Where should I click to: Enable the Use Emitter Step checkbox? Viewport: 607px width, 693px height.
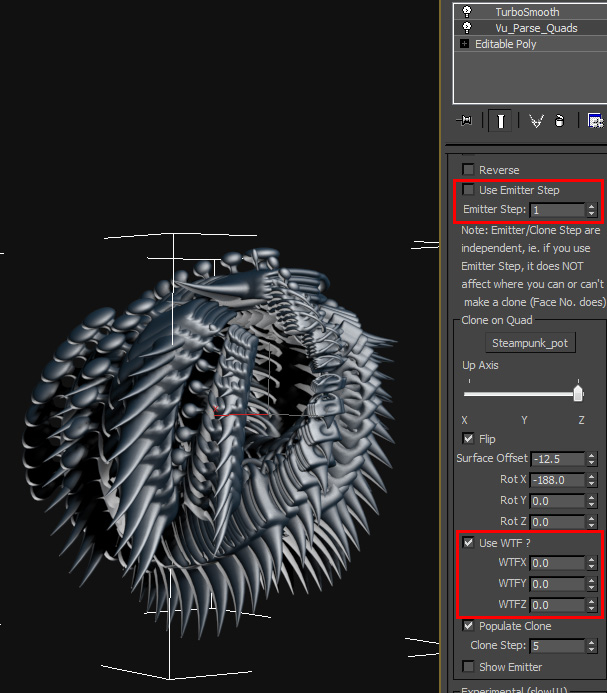pyautogui.click(x=468, y=190)
